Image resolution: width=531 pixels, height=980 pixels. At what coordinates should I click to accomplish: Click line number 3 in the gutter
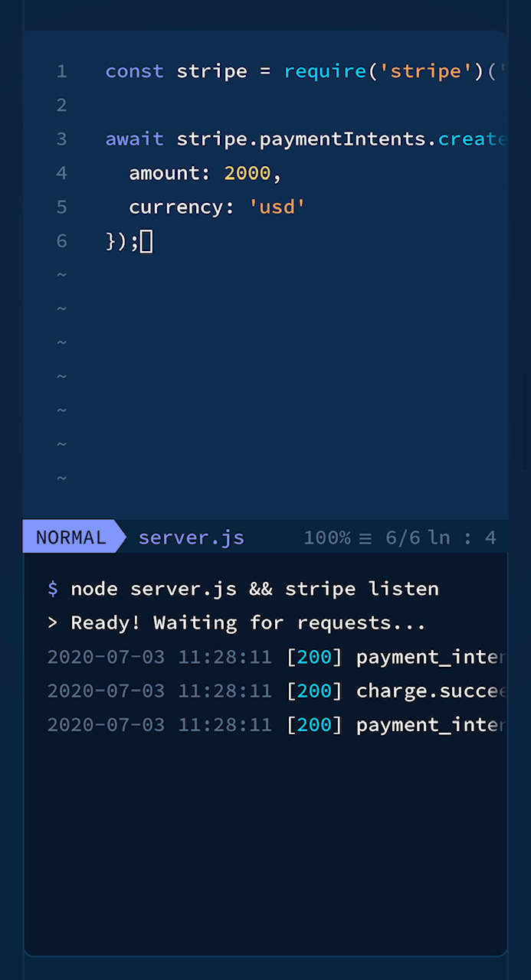tap(62, 139)
